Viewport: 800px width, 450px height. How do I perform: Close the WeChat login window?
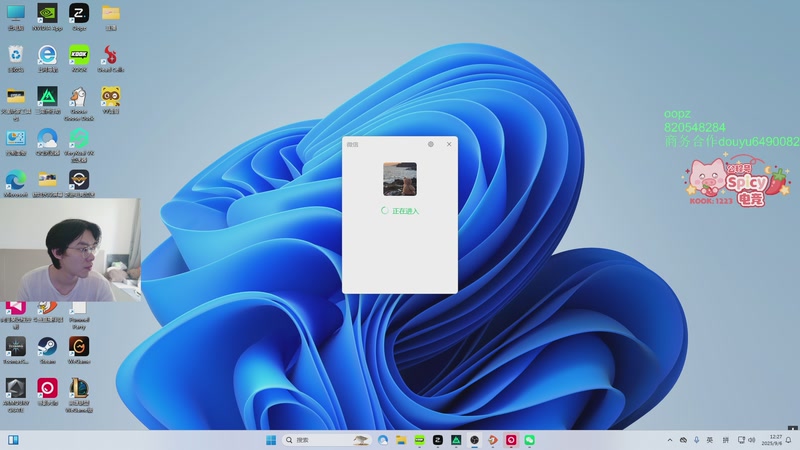click(449, 144)
